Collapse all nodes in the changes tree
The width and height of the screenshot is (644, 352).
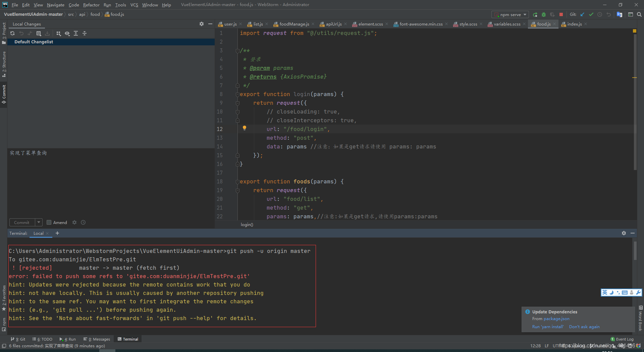pos(85,33)
